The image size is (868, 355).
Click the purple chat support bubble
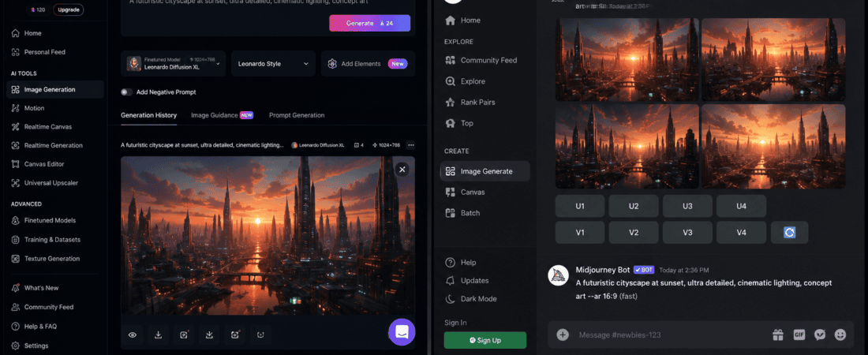click(402, 332)
